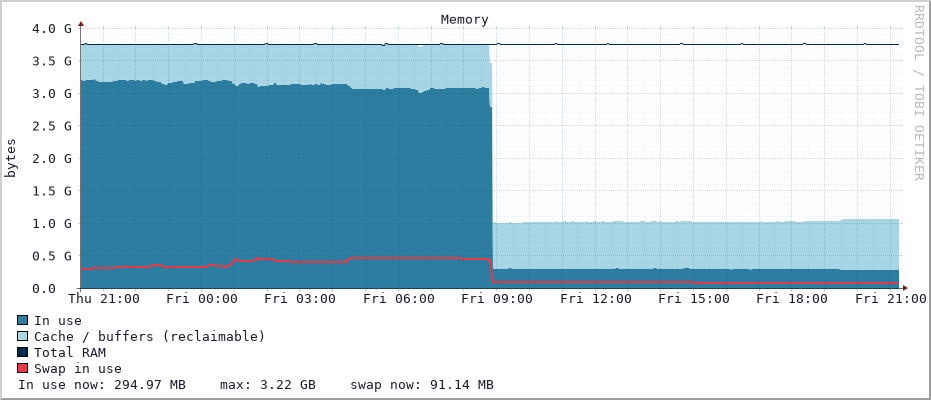
Task: Click the 'Fri 09:00' time label
Action: coord(498,299)
